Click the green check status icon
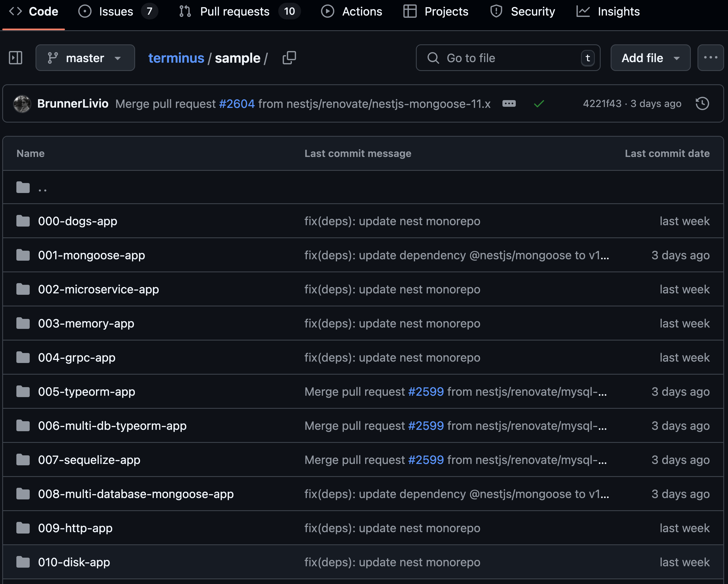The image size is (728, 584). 539,104
